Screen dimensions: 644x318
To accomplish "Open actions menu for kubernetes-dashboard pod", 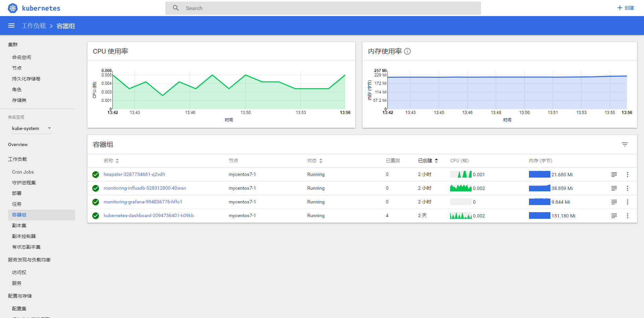I will pyautogui.click(x=628, y=216).
